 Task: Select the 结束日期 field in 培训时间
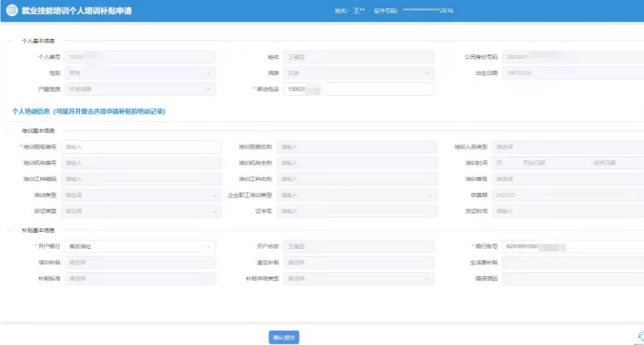tap(604, 163)
